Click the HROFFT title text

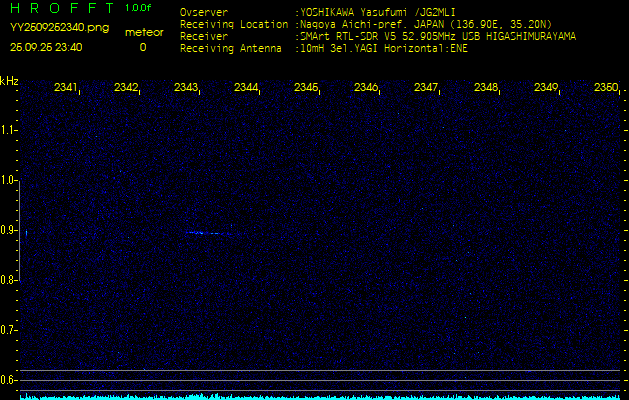pyautogui.click(x=58, y=8)
